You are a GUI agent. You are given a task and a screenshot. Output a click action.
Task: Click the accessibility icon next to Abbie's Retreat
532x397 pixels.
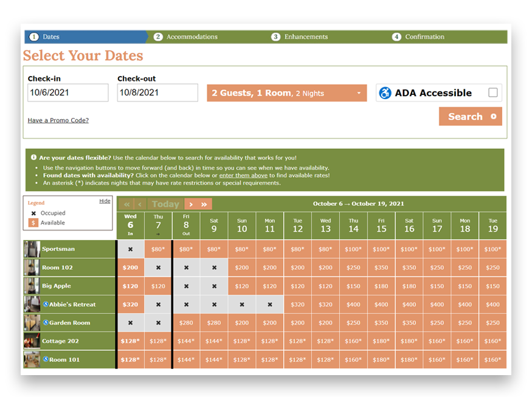[x=46, y=305]
